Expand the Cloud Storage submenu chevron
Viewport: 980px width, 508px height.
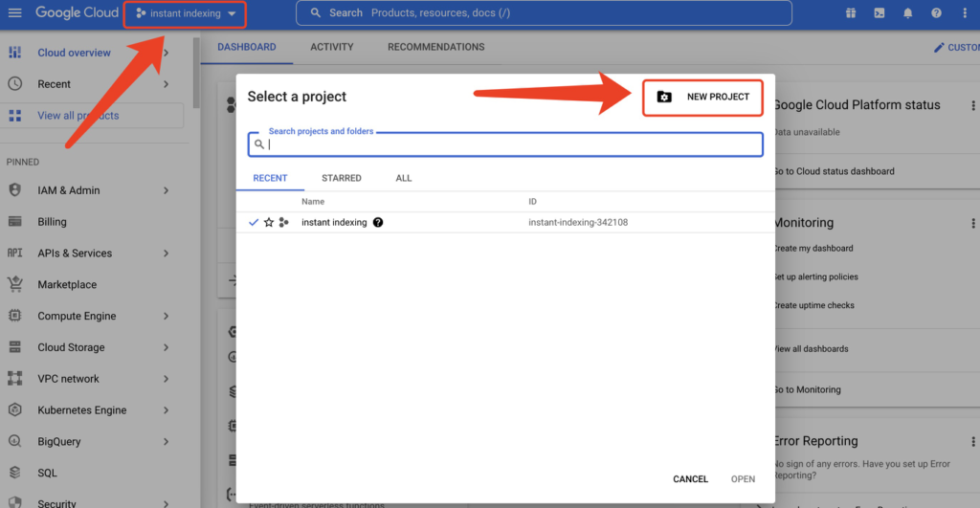(167, 347)
